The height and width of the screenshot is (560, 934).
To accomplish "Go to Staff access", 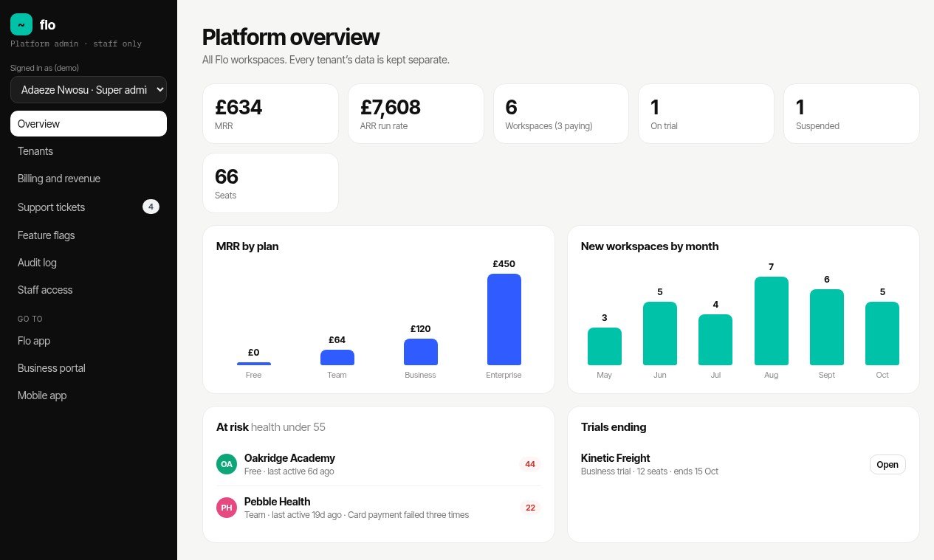I will pos(89,290).
